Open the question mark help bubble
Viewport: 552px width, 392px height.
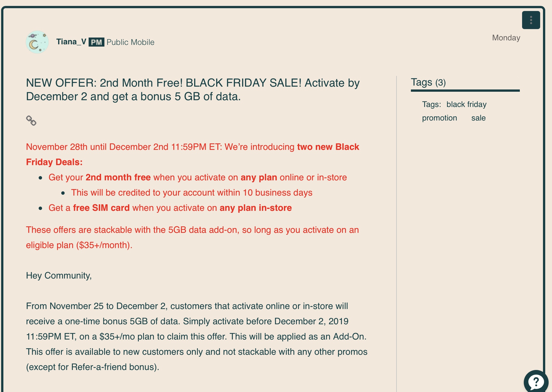click(535, 382)
